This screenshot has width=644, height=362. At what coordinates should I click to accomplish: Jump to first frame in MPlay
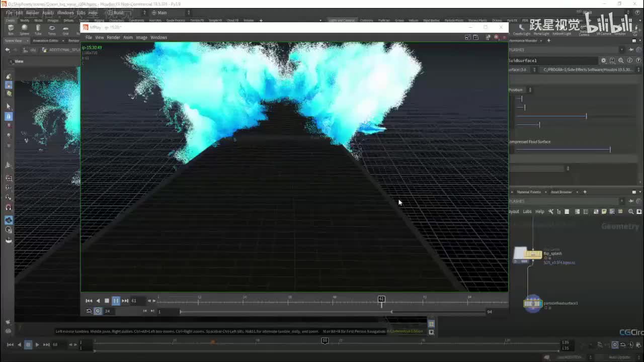coord(89,301)
